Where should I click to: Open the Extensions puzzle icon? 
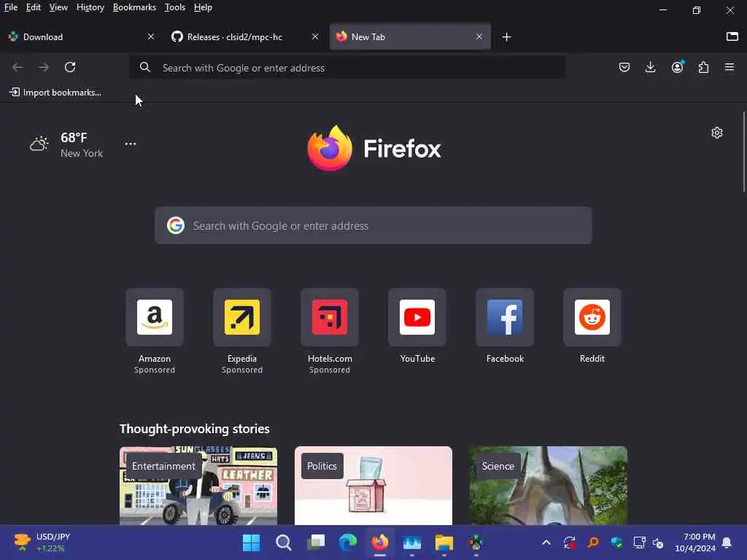703,67
